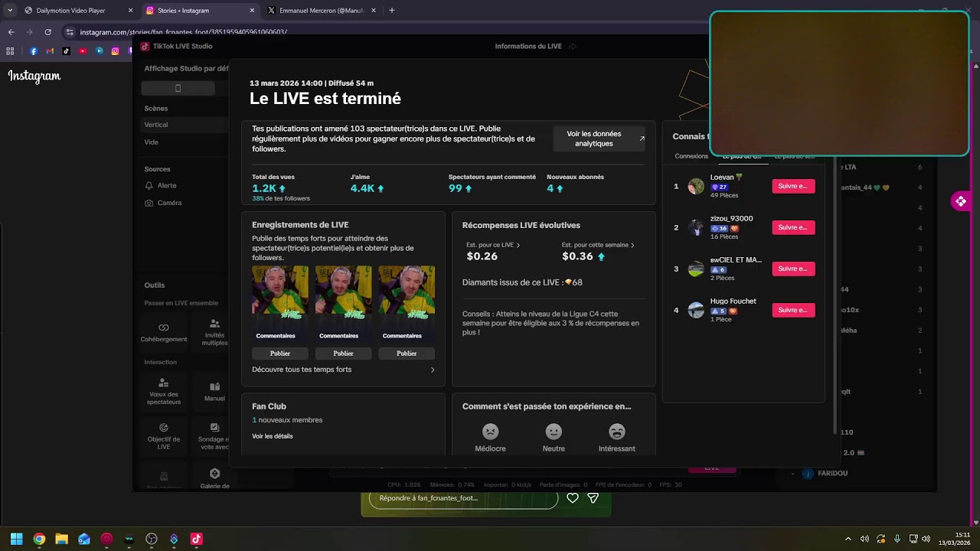Expand Découvre tous tes temps forts
The height and width of the screenshot is (551, 980).
(344, 370)
